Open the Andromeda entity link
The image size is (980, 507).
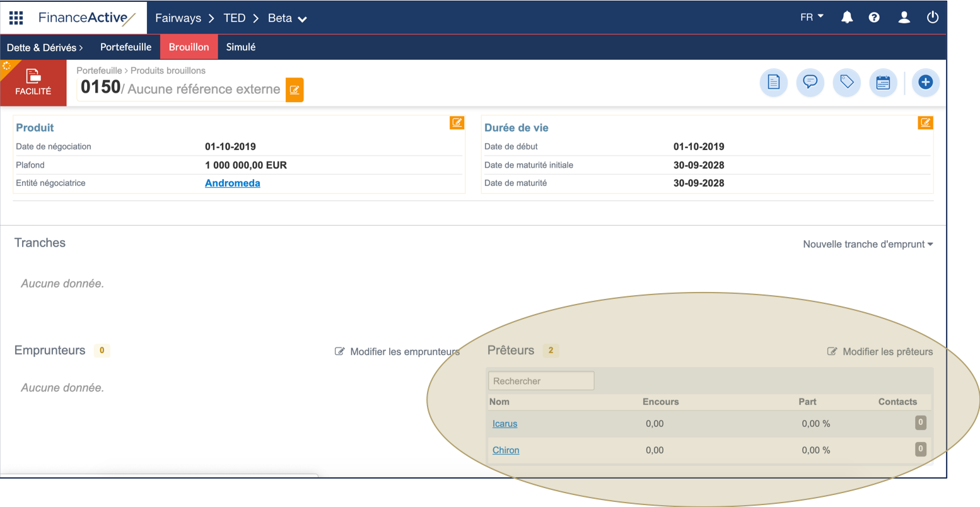[232, 184]
